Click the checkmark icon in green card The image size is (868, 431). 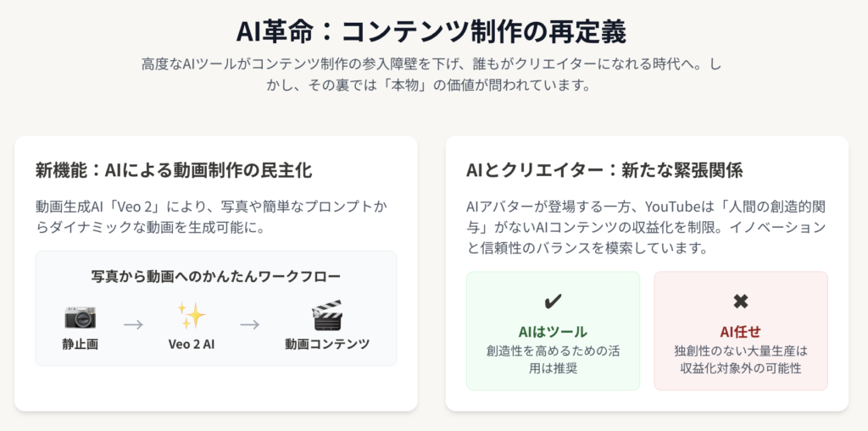(553, 301)
